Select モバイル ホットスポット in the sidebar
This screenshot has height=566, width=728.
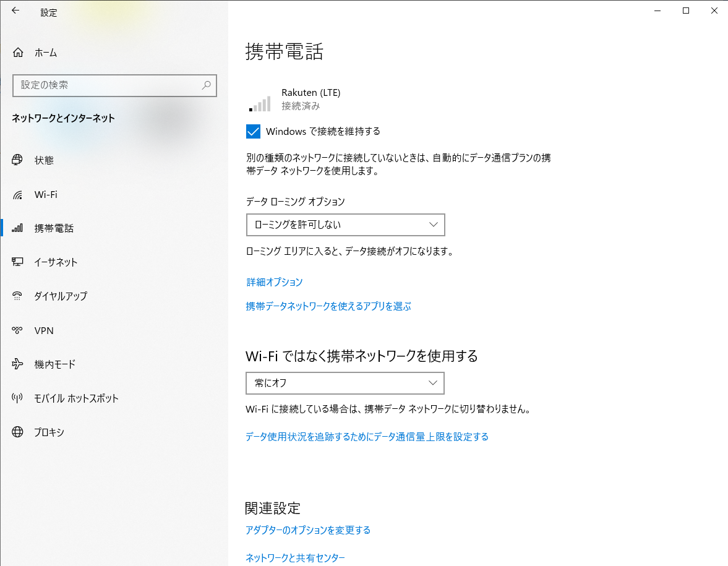[x=76, y=398]
